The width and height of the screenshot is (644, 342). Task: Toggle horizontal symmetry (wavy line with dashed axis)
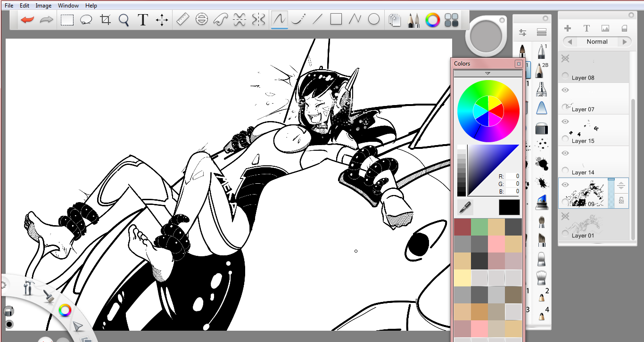(239, 19)
